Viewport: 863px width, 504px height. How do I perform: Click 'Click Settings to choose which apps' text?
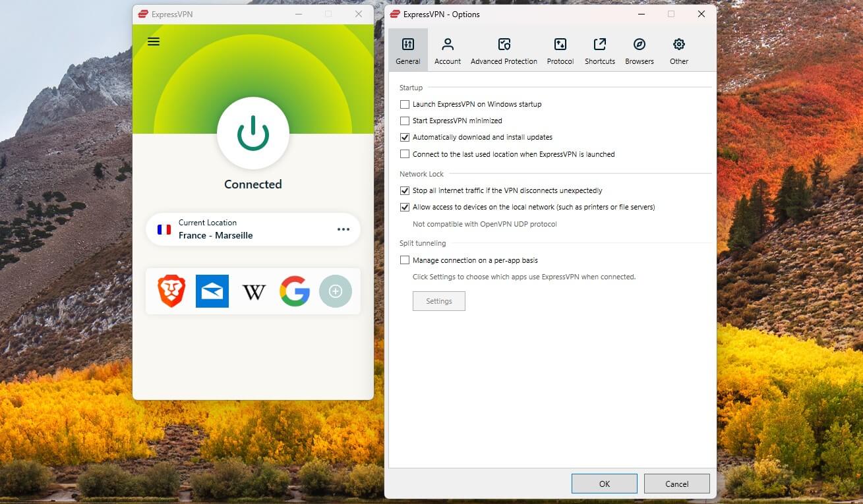(x=524, y=277)
